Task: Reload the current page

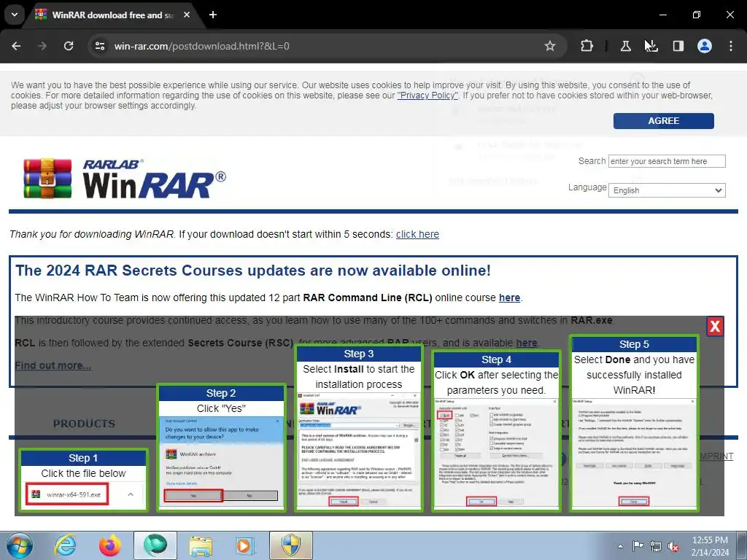Action: click(69, 46)
